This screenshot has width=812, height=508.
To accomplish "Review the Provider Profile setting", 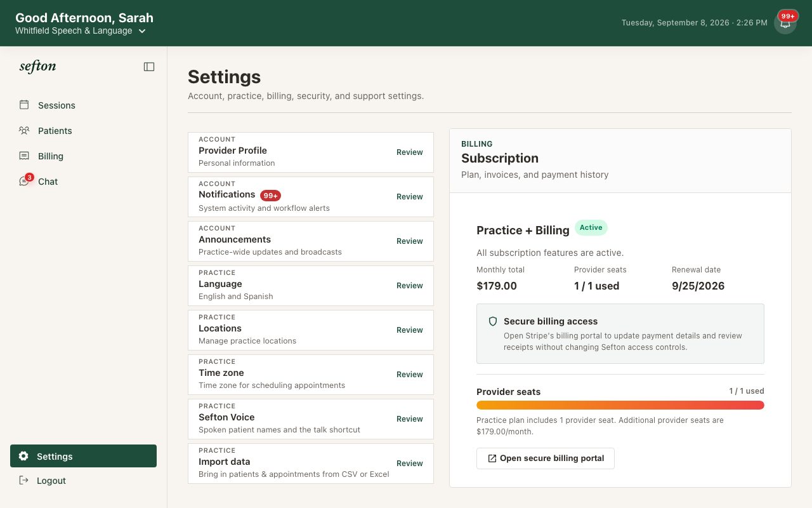I will [409, 152].
